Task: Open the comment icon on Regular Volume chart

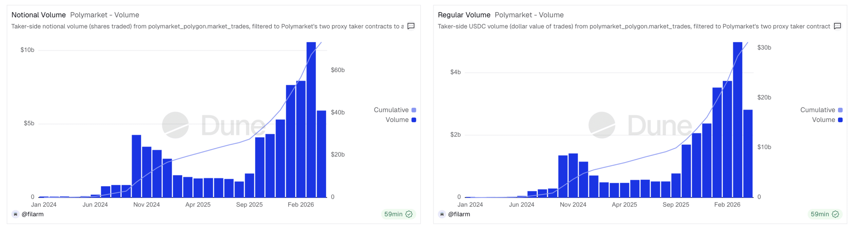Action: (x=837, y=26)
